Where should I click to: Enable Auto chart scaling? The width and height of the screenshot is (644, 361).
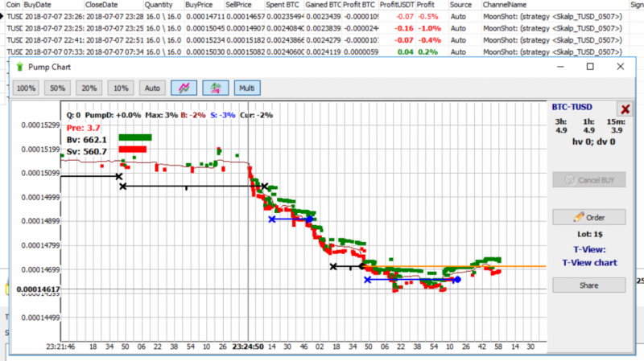[152, 88]
